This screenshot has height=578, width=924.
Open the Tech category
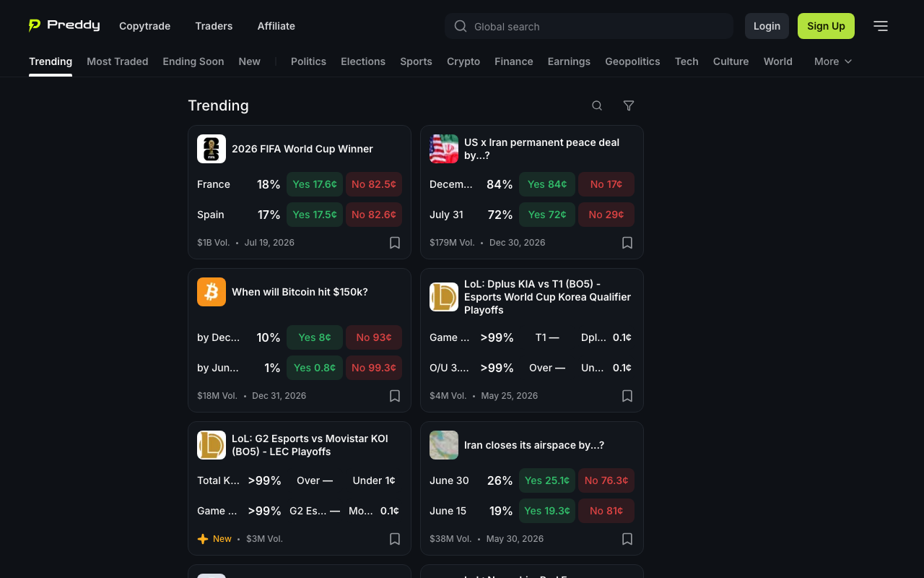687,61
